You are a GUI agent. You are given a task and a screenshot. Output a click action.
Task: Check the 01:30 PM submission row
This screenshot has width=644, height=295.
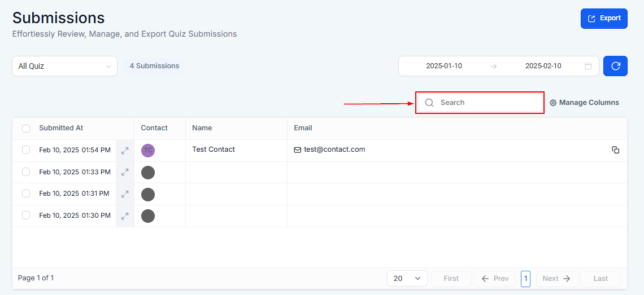click(x=26, y=215)
